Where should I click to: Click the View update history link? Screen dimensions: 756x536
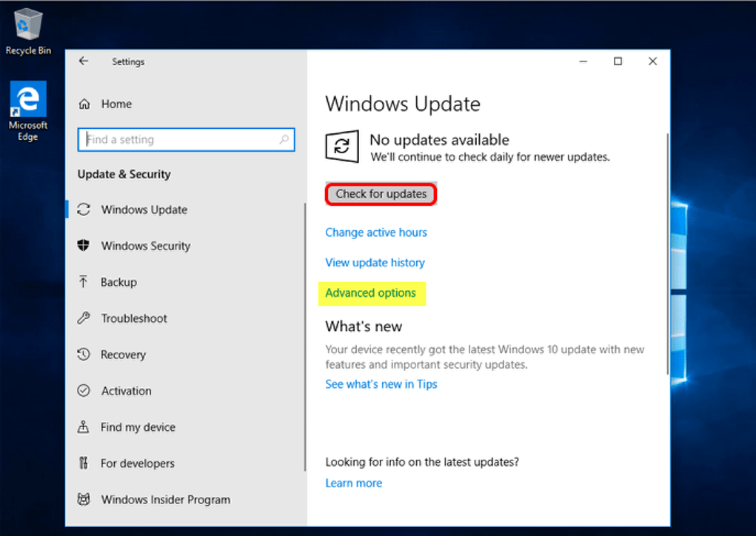click(x=375, y=263)
